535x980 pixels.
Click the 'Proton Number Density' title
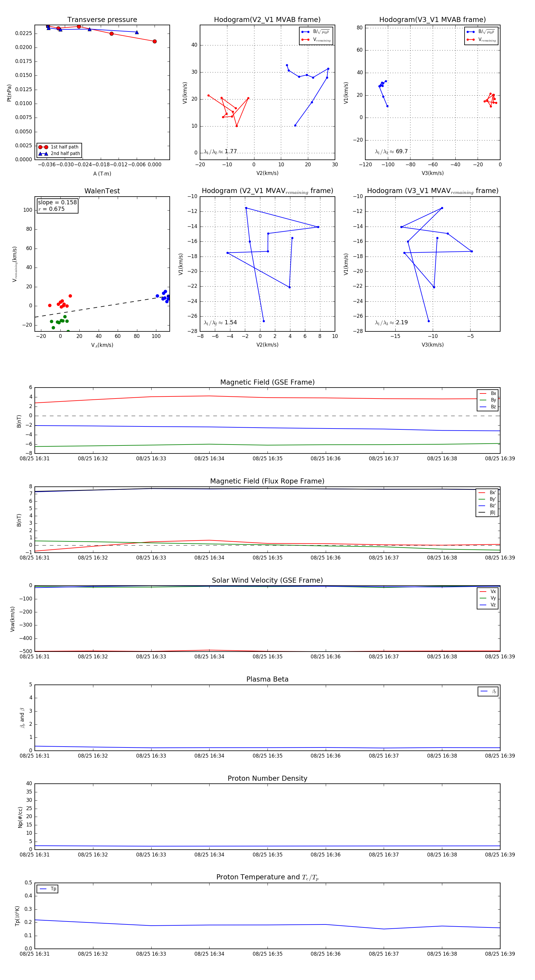tap(267, 778)
